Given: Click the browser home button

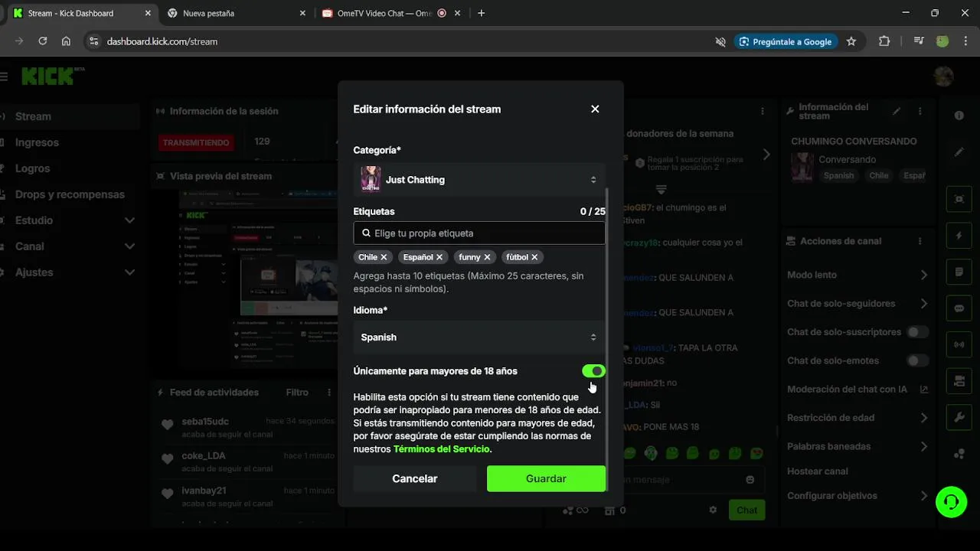Looking at the screenshot, I should point(67,41).
